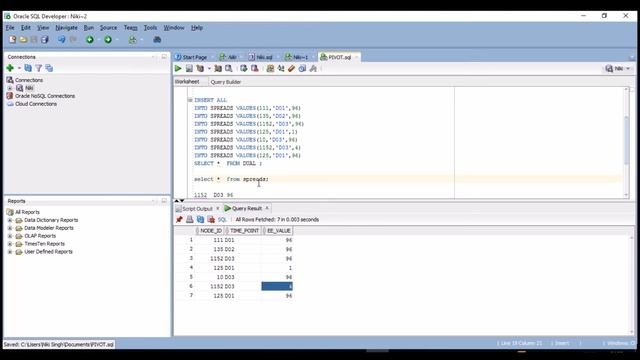Switch to the Niki.sql tab

[261, 57]
